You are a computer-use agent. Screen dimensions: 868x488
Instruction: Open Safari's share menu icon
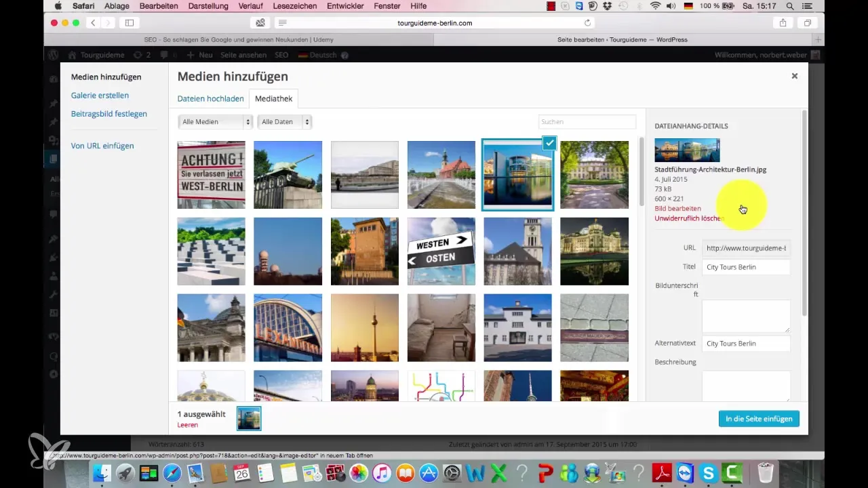pos(783,22)
